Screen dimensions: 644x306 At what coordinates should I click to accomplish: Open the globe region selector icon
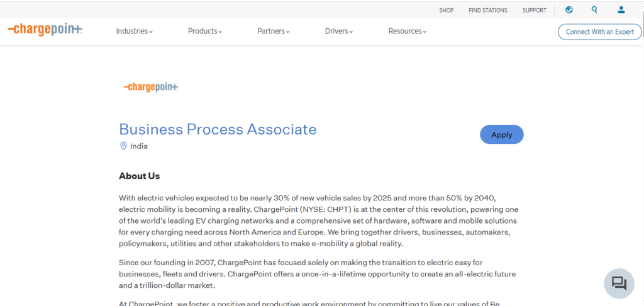[569, 10]
